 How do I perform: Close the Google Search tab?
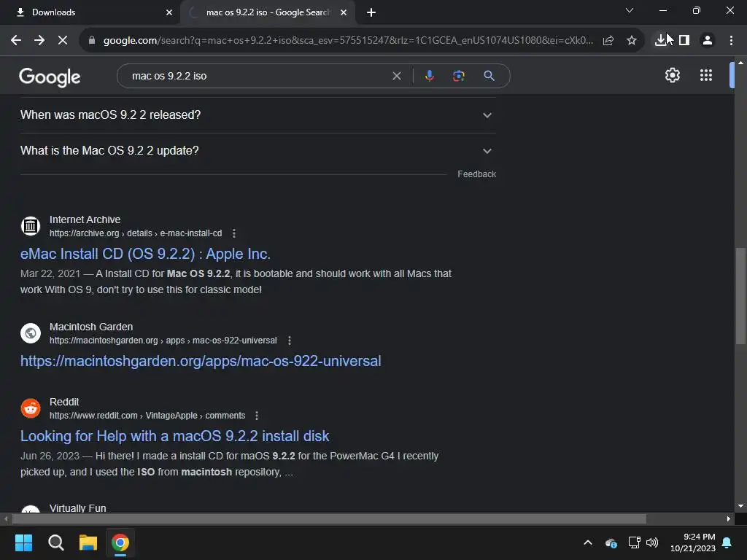coord(344,12)
